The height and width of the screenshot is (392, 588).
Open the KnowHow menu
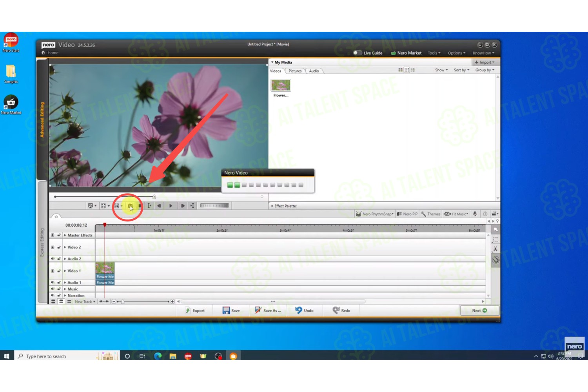[x=483, y=53]
